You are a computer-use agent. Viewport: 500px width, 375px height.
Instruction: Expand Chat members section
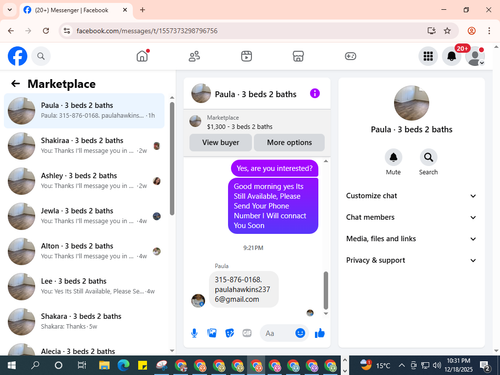pyautogui.click(x=411, y=217)
